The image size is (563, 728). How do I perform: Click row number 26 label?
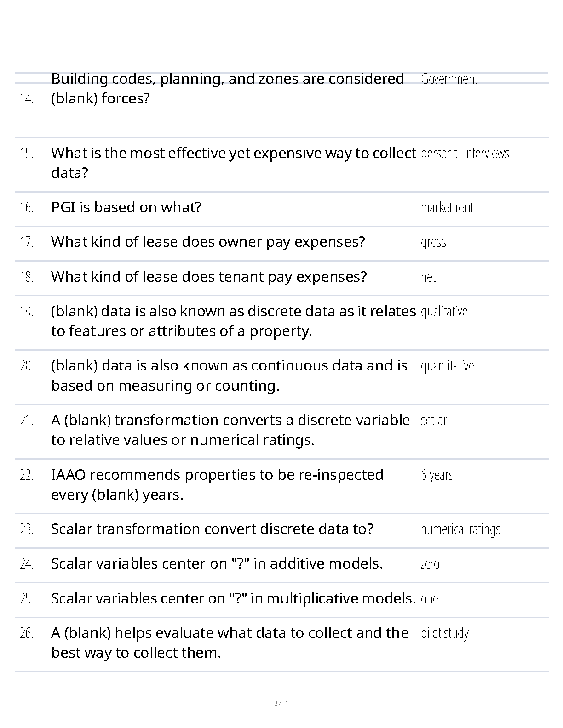[x=27, y=633]
